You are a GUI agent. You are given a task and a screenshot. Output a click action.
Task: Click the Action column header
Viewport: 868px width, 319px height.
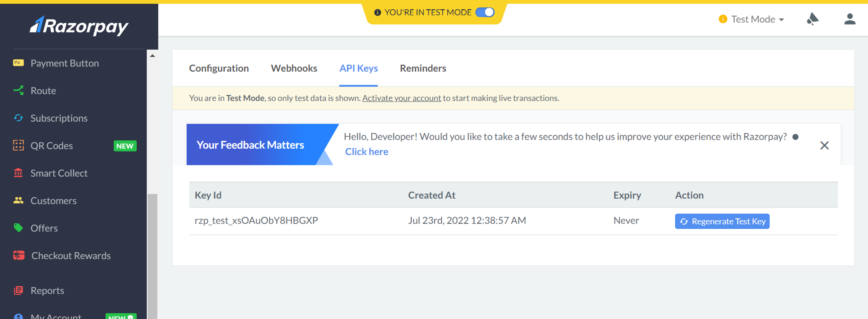click(x=689, y=195)
